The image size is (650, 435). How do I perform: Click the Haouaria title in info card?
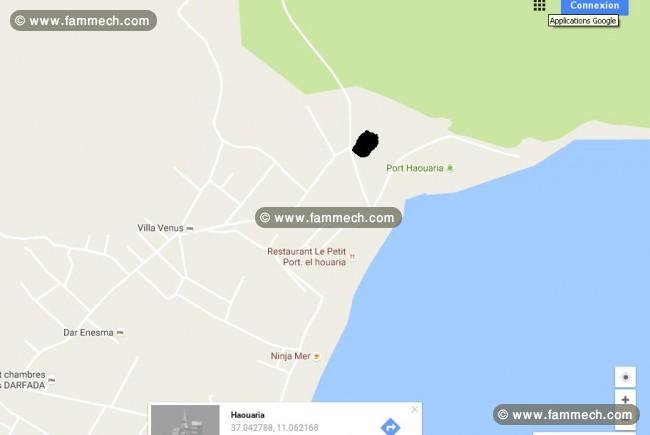pyautogui.click(x=247, y=415)
